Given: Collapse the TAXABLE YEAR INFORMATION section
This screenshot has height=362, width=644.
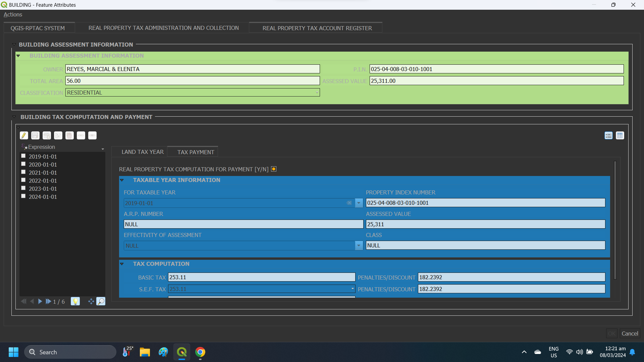Looking at the screenshot, I should click(x=122, y=180).
